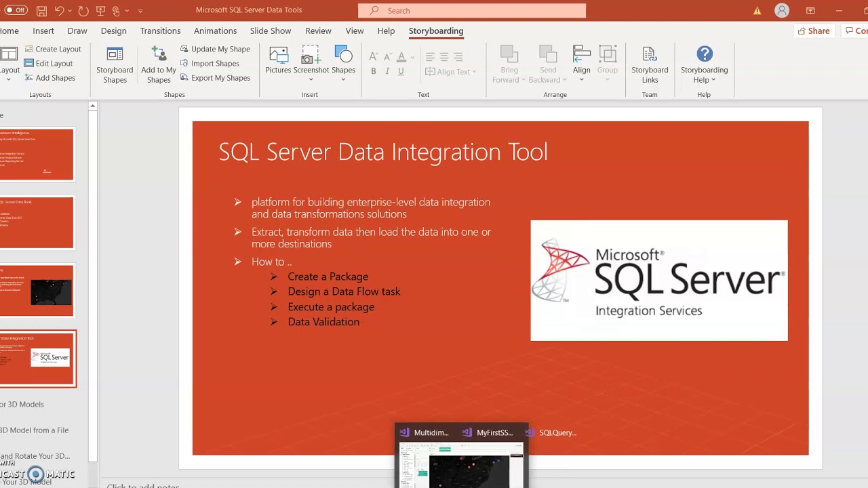This screenshot has width=868, height=488.
Task: Click Increase Font Size icon
Action: click(x=373, y=57)
